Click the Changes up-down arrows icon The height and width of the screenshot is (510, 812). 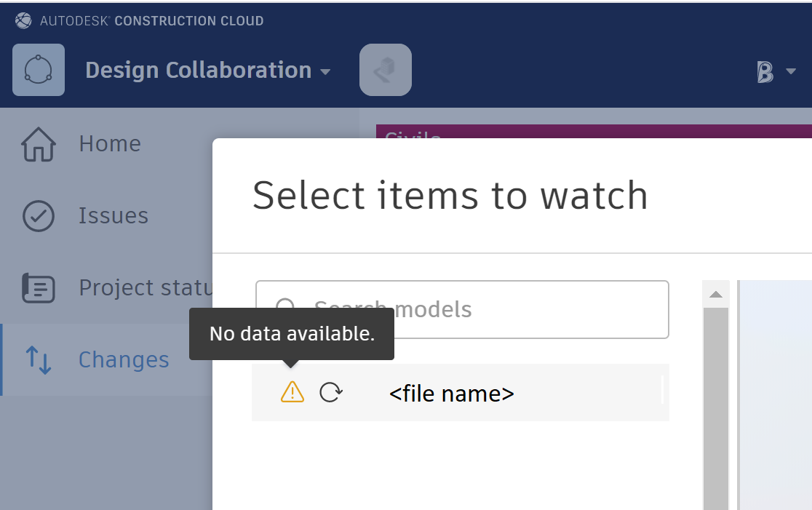(x=38, y=359)
